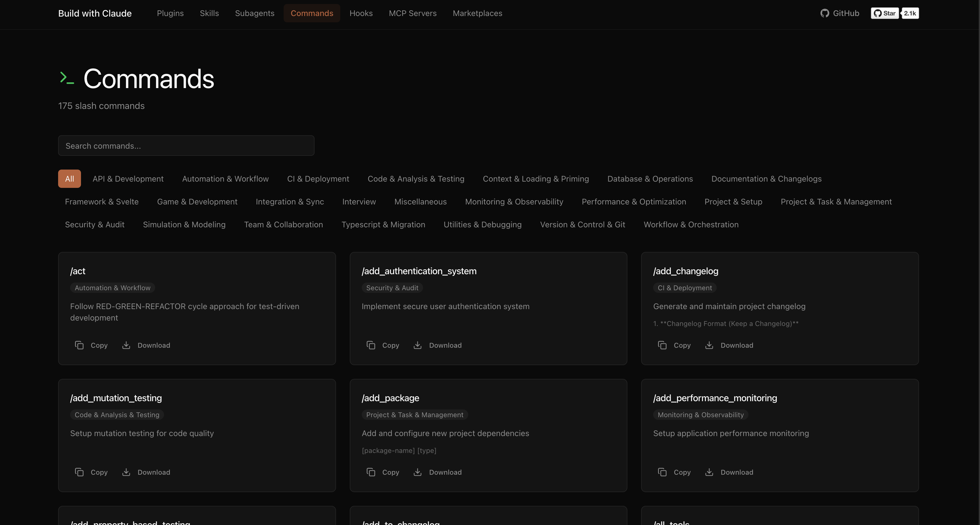This screenshot has height=525, width=980.
Task: Download the /add_performance_monitoring command
Action: pyautogui.click(x=729, y=472)
